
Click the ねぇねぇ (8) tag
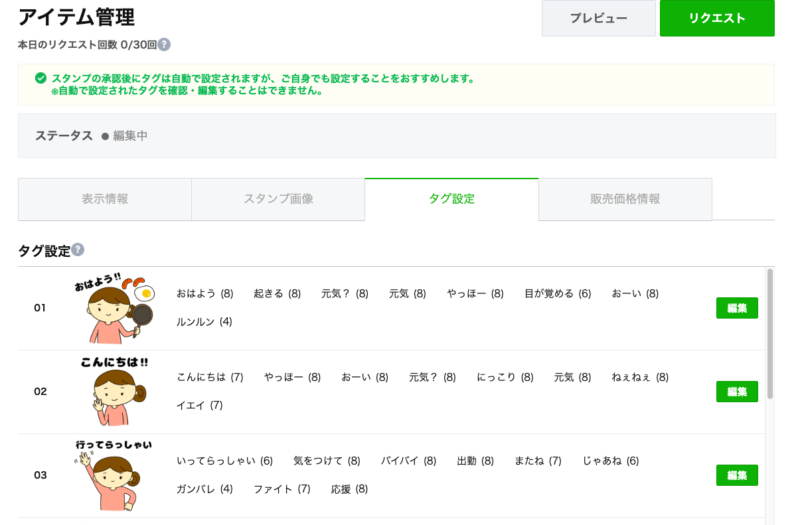pos(640,377)
